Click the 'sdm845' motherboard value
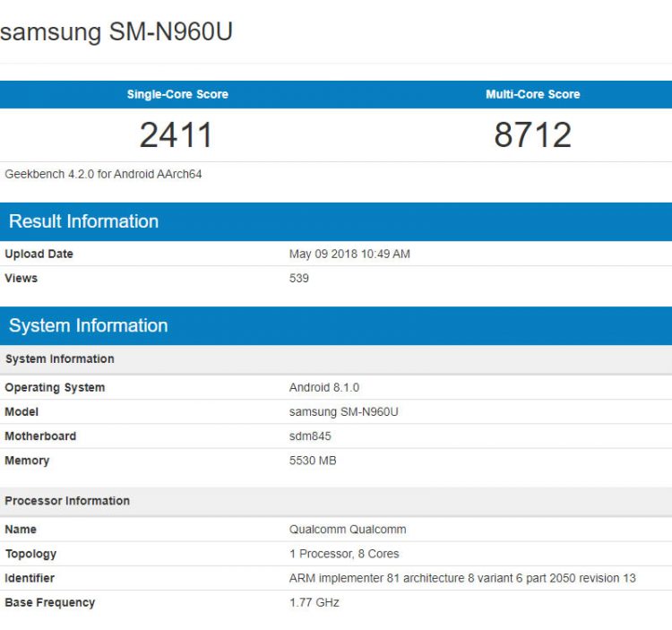 [310, 436]
